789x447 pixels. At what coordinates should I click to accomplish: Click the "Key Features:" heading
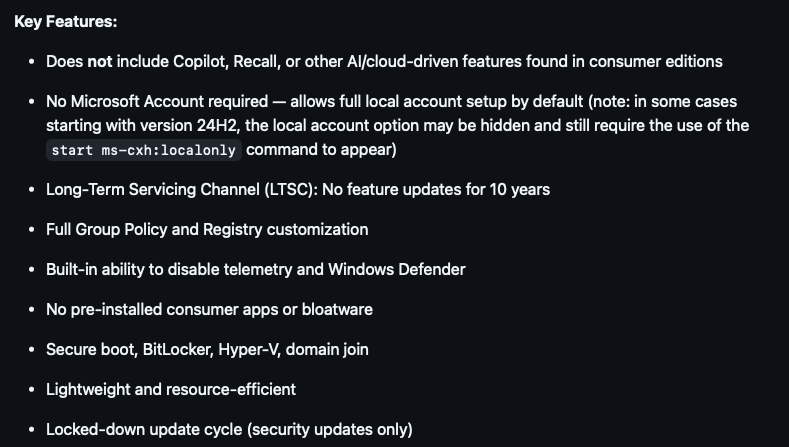tap(64, 21)
